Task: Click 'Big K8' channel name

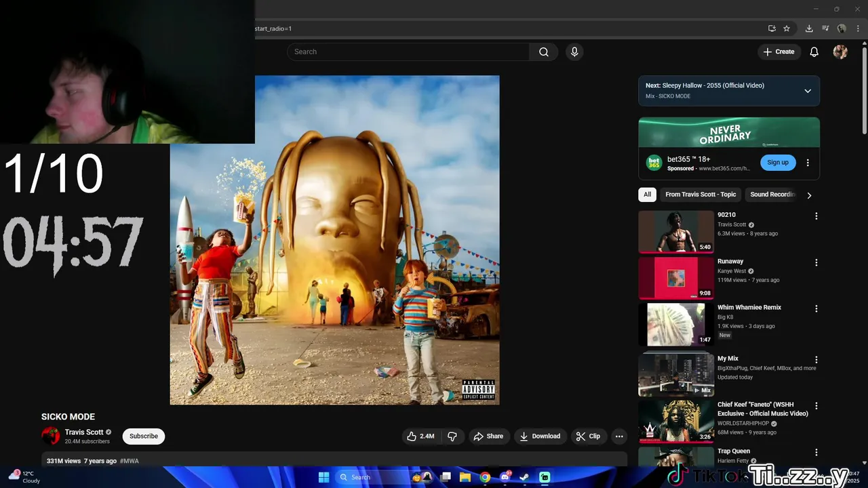Action: [725, 317]
